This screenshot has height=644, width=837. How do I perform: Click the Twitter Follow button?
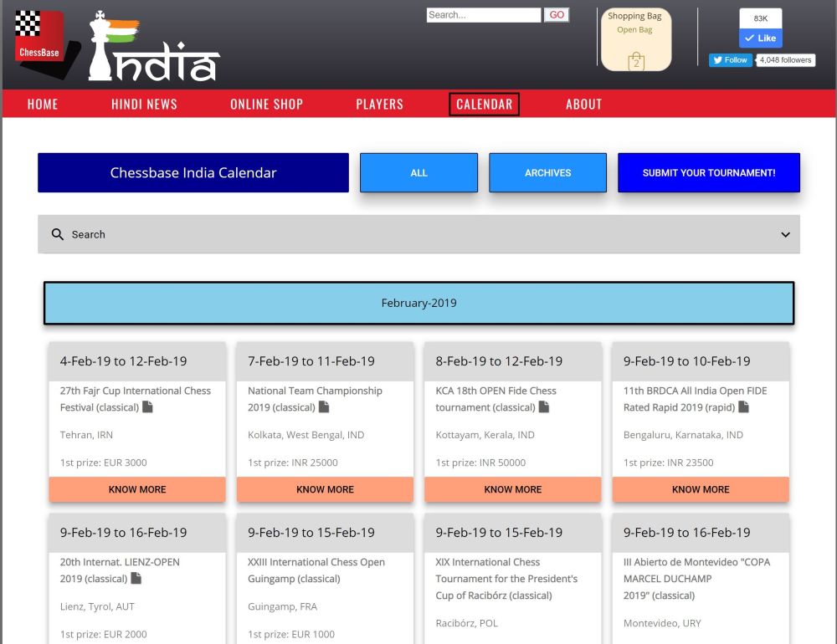[730, 59]
